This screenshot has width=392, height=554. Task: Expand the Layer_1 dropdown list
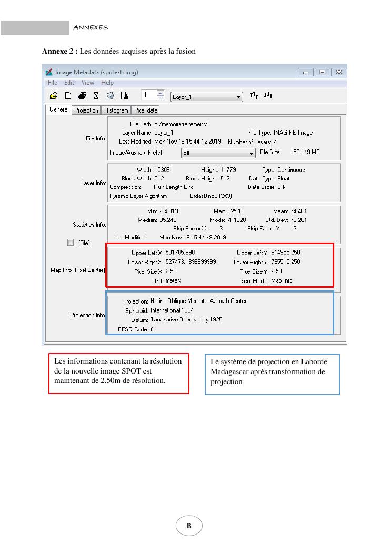pyautogui.click(x=238, y=97)
